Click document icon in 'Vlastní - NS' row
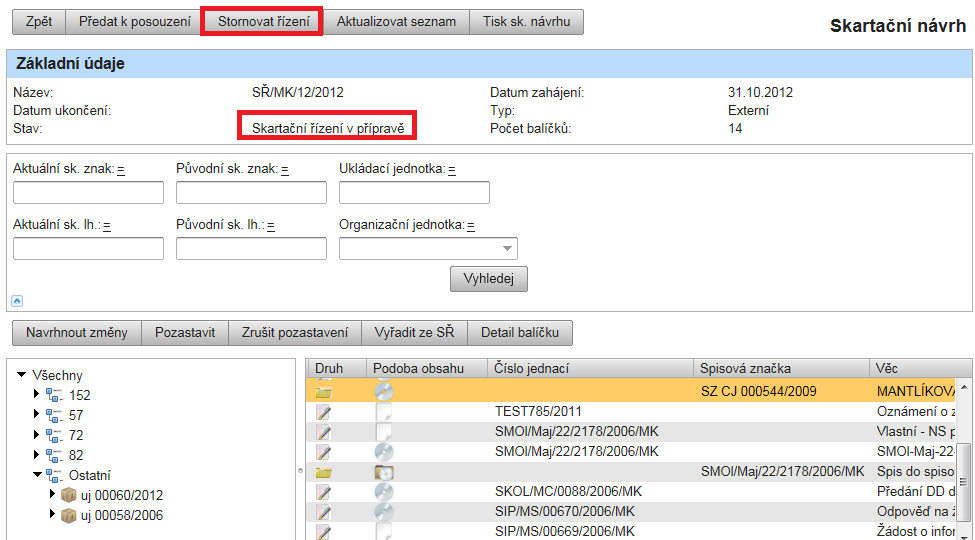The width and height of the screenshot is (975, 540). point(323,432)
